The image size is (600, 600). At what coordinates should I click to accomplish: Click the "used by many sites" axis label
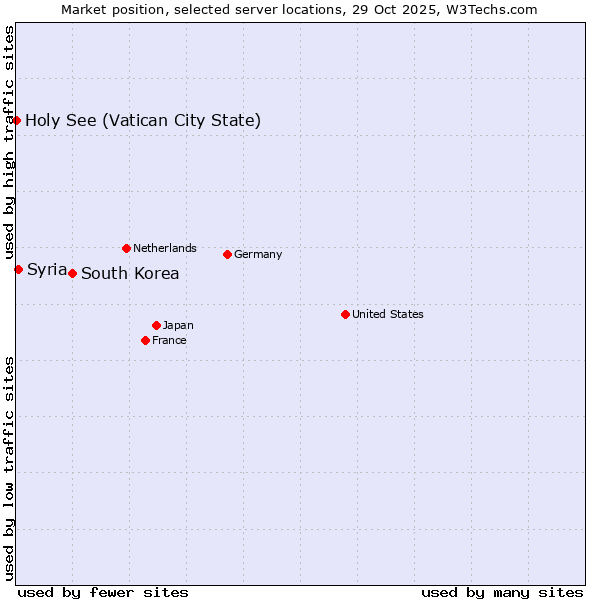tap(502, 592)
